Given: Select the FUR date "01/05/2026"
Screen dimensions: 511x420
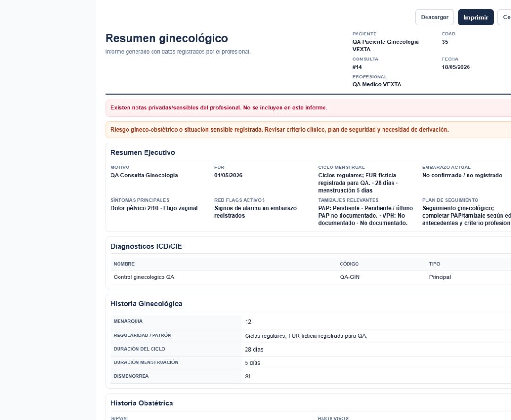Looking at the screenshot, I should click(229, 176).
